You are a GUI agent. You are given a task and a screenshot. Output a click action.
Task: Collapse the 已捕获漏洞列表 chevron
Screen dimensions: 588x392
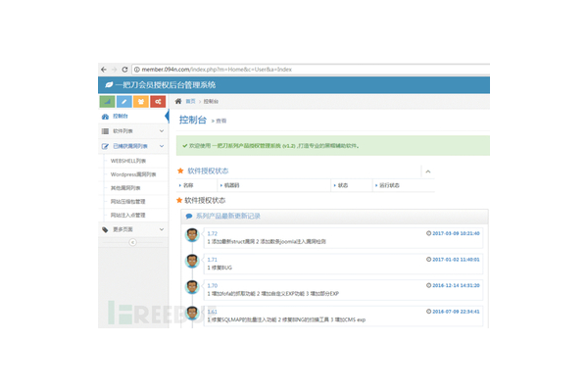point(162,146)
